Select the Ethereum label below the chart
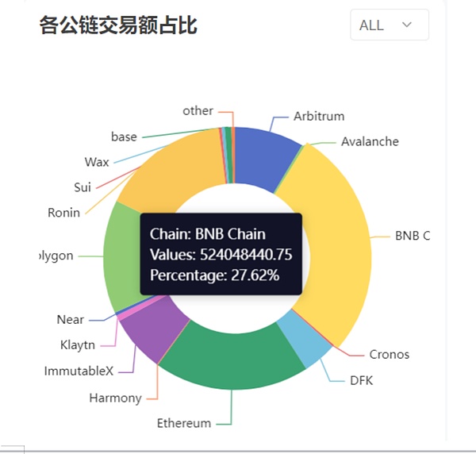Viewport: 476px width, 454px height. (x=184, y=422)
